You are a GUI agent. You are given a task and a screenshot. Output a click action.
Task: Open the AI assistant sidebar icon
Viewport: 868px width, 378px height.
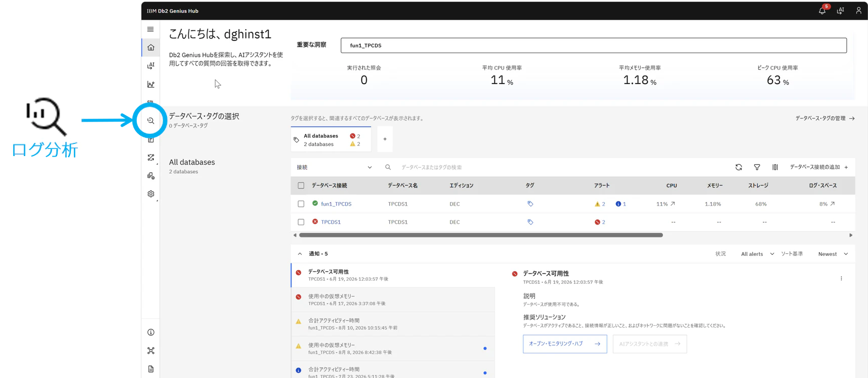pos(150,66)
